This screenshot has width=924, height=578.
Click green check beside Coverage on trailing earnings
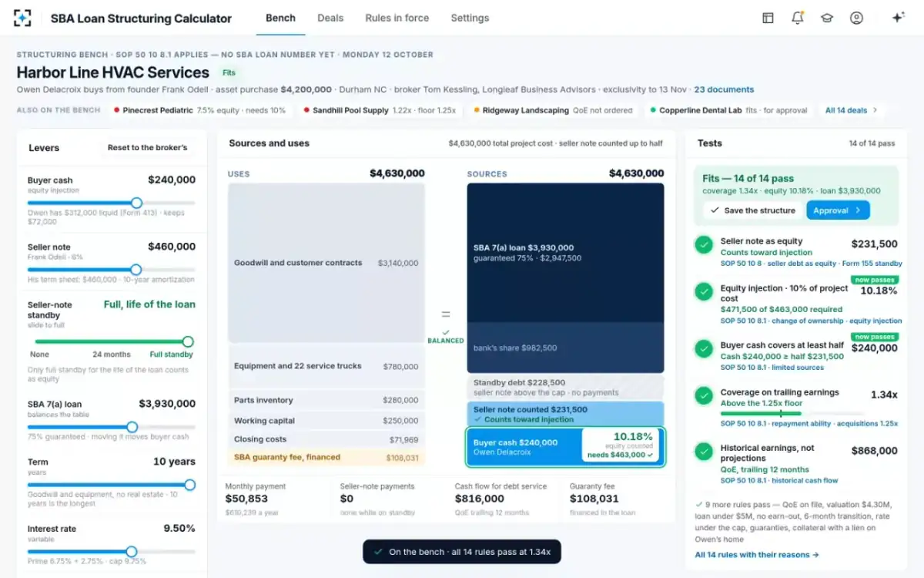click(704, 395)
